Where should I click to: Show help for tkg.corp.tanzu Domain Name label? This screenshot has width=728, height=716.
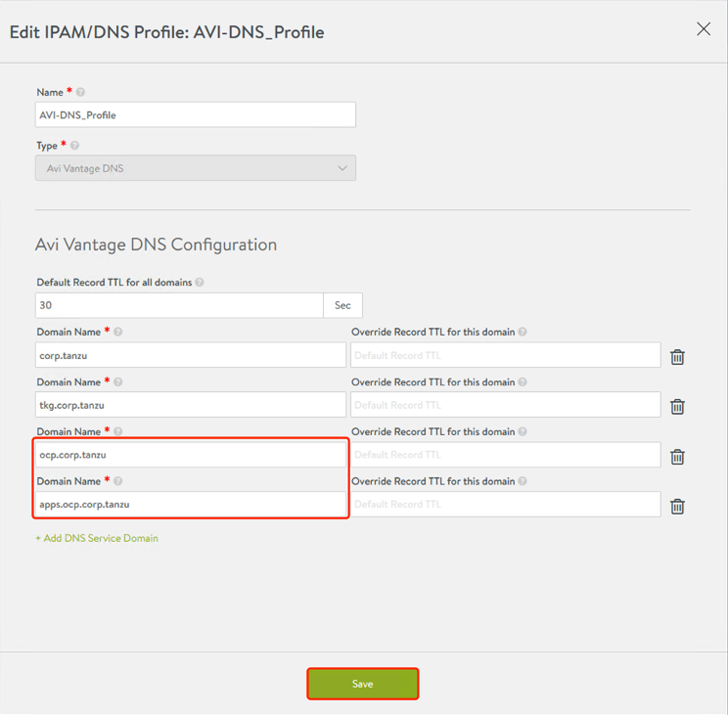point(118,381)
